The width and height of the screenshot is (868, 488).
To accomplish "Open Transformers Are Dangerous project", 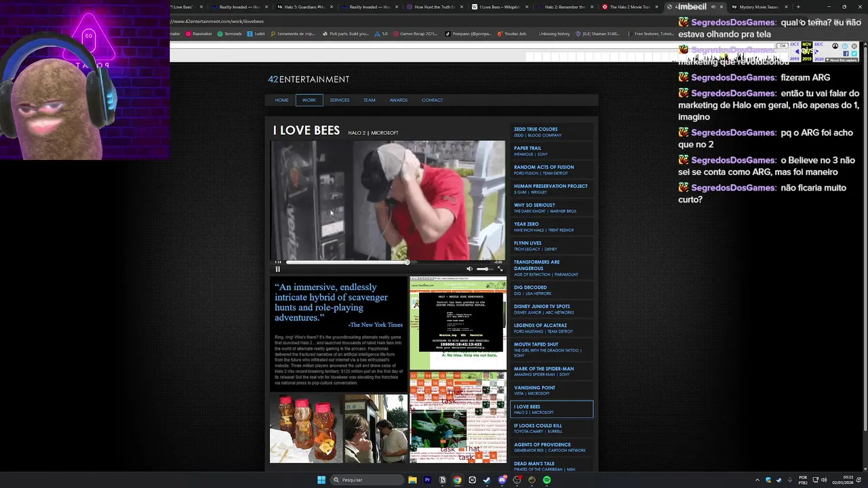I will [x=551, y=268].
